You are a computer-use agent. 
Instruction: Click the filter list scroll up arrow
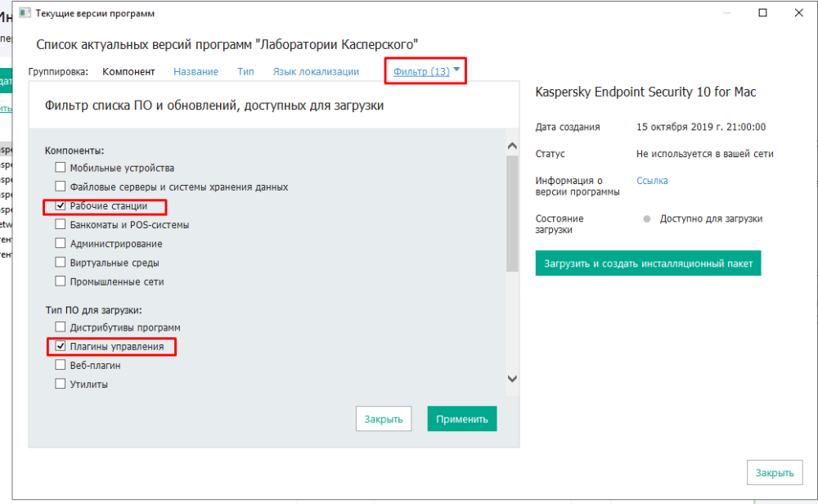tap(512, 146)
